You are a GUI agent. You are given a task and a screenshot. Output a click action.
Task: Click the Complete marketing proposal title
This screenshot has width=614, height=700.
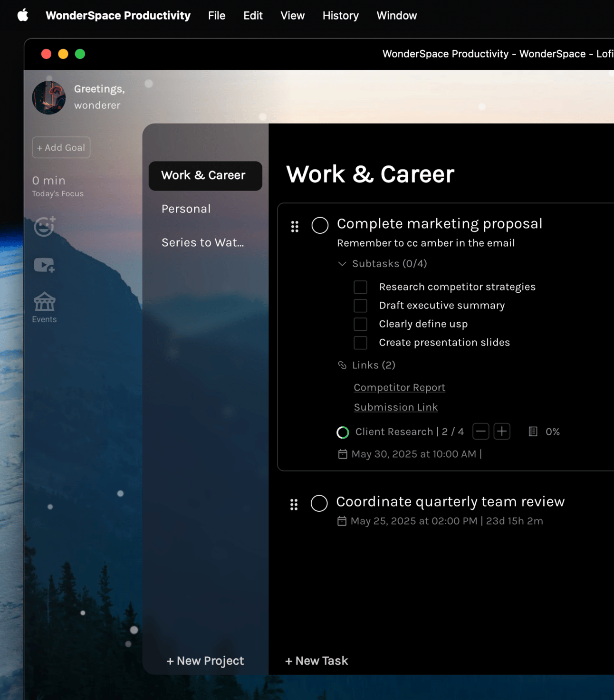440,223
